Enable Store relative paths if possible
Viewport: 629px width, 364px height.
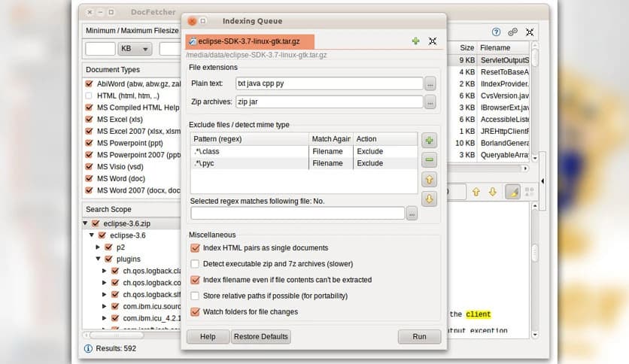point(195,296)
